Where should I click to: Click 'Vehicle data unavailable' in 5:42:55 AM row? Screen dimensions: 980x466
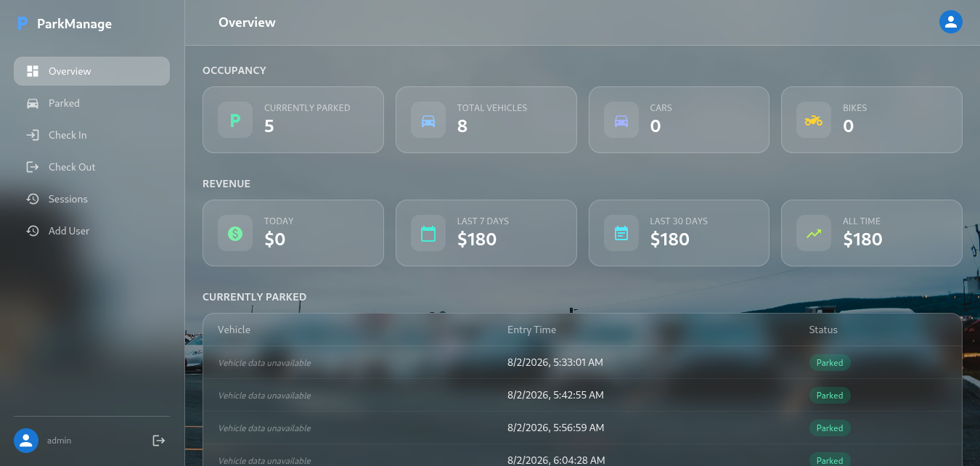264,396
